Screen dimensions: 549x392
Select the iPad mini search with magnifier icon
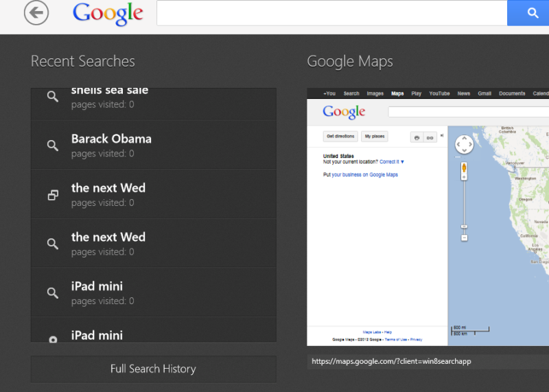[x=153, y=292]
